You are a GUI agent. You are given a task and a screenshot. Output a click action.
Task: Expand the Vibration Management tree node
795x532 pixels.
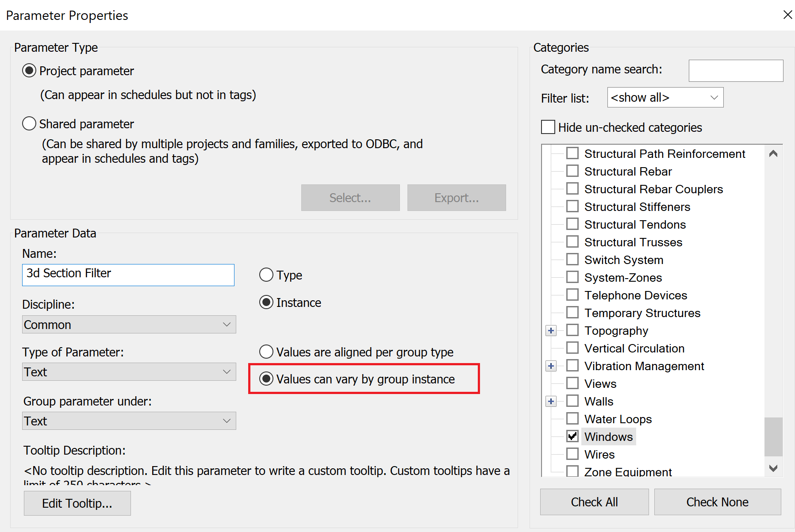551,366
